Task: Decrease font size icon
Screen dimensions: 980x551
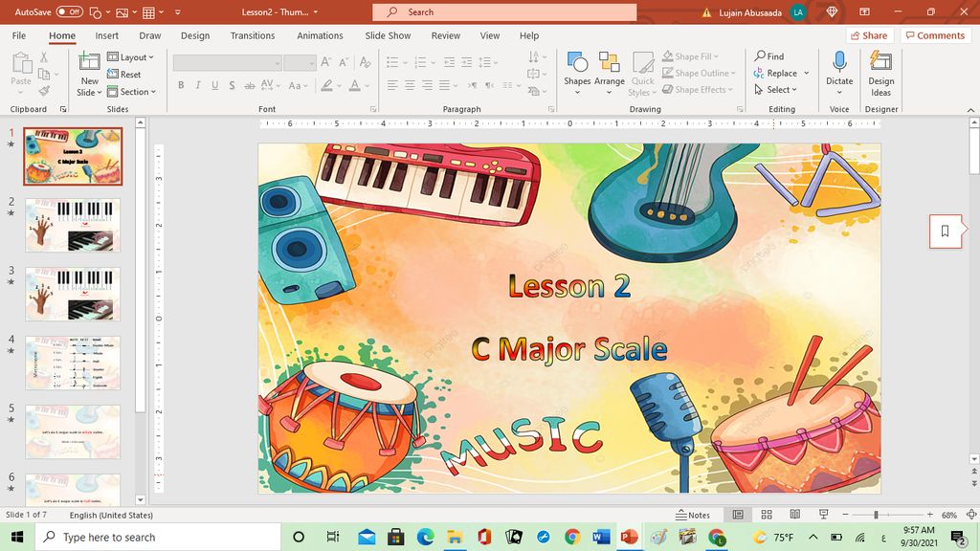Action: [x=344, y=62]
